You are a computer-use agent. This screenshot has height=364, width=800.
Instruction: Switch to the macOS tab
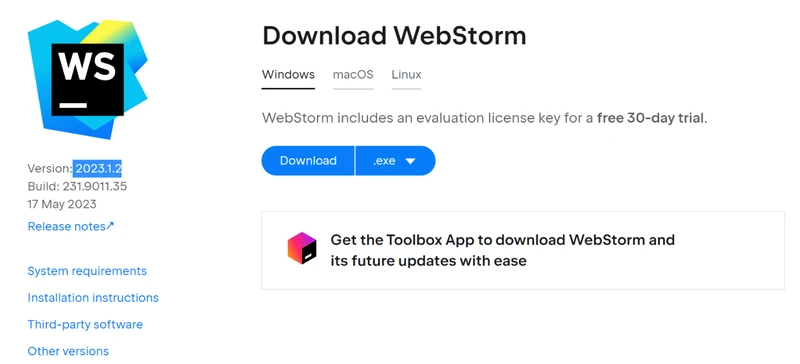pyautogui.click(x=353, y=75)
